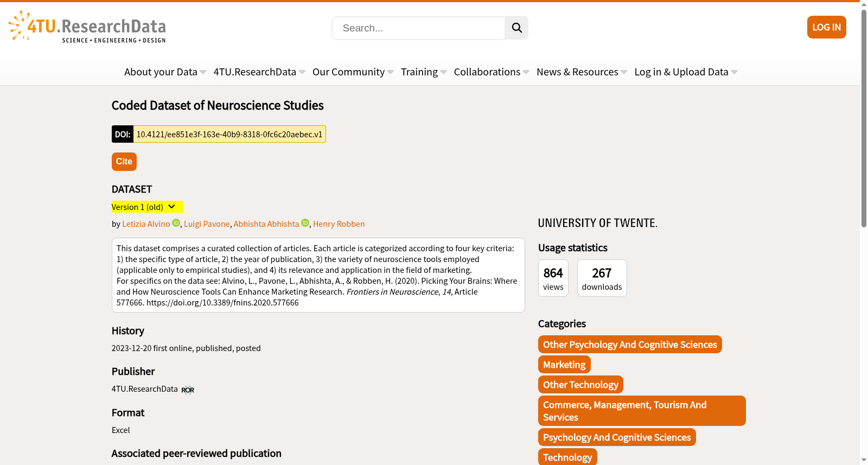The image size is (868, 465).
Task: Click the Excel format value
Action: pos(120,430)
